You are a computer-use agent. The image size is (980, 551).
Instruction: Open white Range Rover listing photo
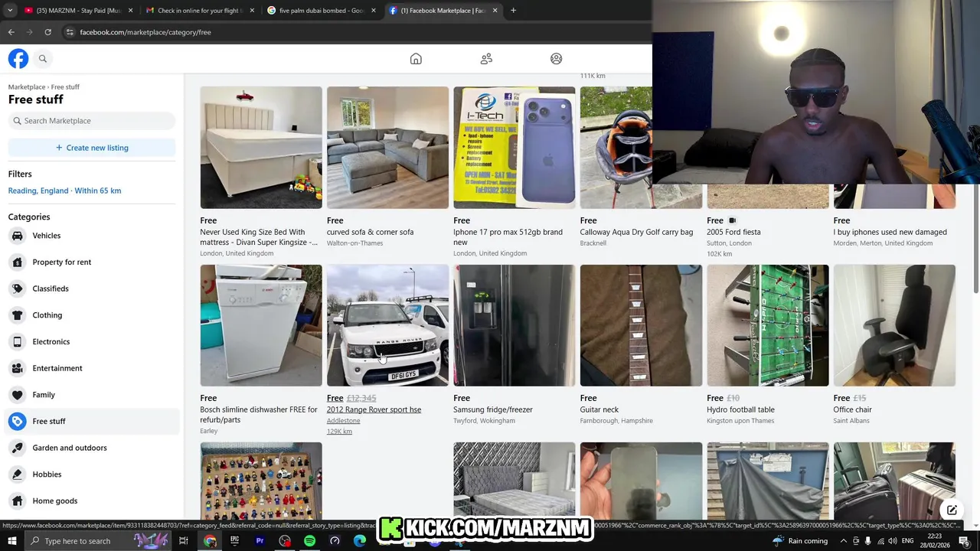coord(387,325)
